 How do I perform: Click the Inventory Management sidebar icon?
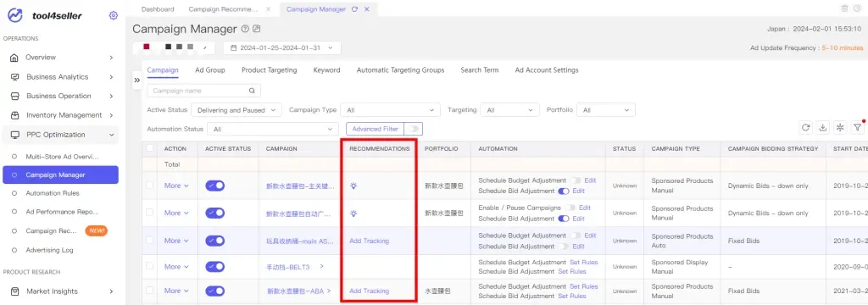15,115
